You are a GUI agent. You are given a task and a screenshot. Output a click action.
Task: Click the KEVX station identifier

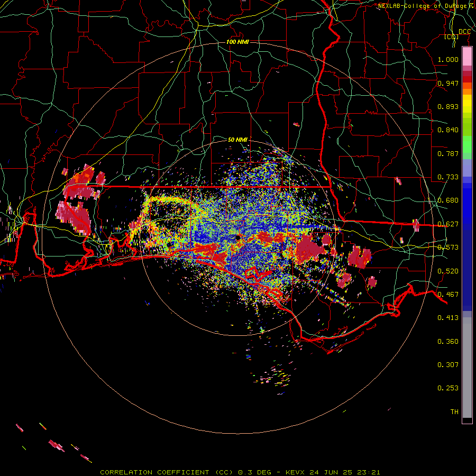click(x=296, y=472)
